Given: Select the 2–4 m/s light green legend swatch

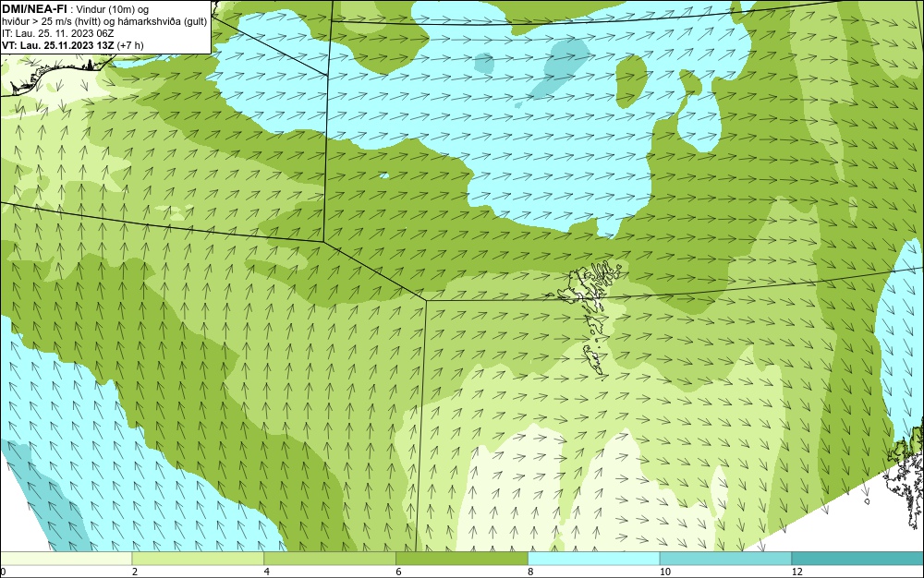Looking at the screenshot, I should pyautogui.click(x=198, y=558).
